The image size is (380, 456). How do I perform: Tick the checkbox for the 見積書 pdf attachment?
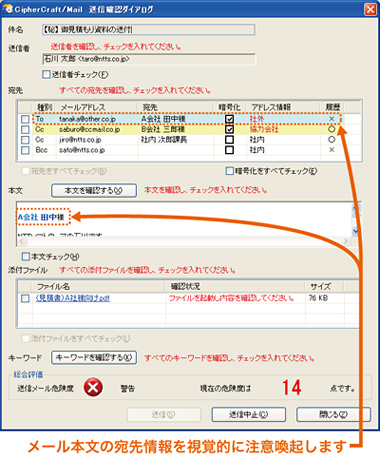pyautogui.click(x=25, y=298)
